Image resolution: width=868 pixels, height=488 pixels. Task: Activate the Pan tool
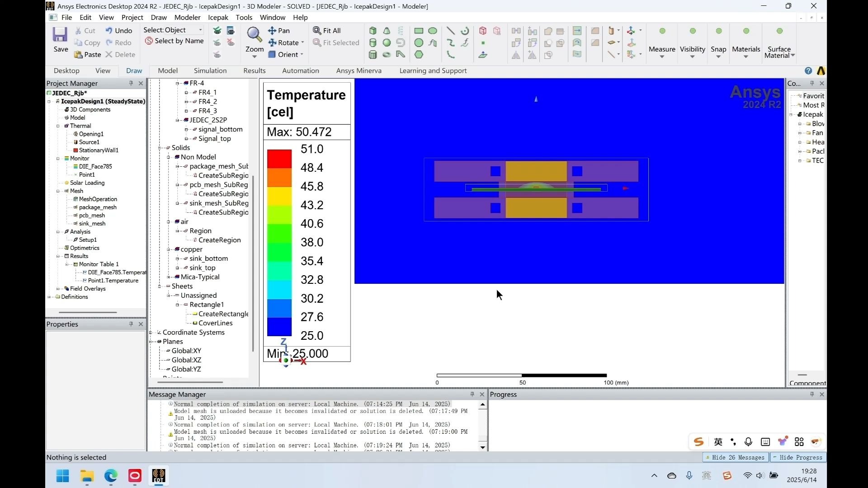279,31
